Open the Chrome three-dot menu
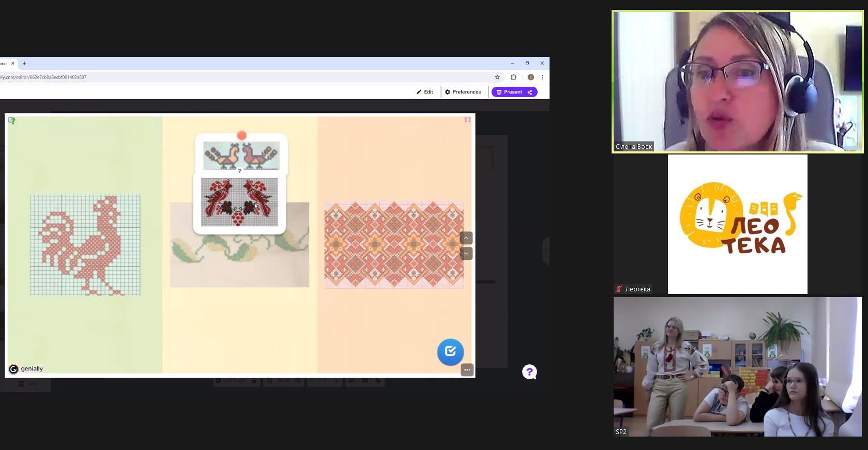Viewport: 868px width, 450px height. coord(542,77)
